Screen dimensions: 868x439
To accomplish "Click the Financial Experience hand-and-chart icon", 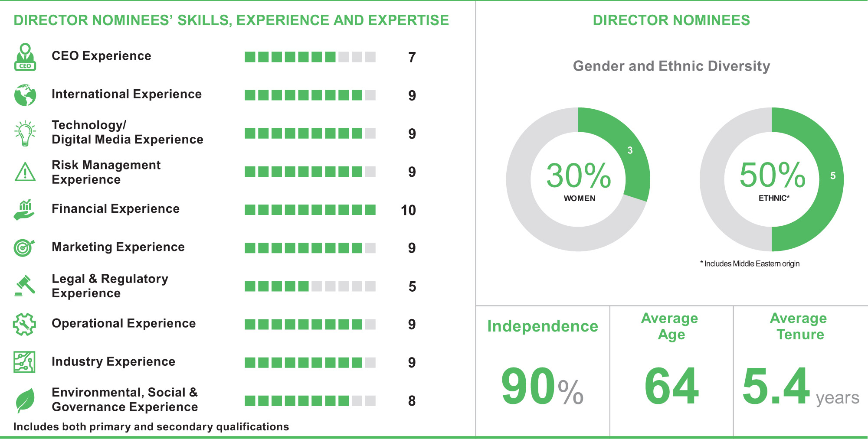I will [24, 210].
